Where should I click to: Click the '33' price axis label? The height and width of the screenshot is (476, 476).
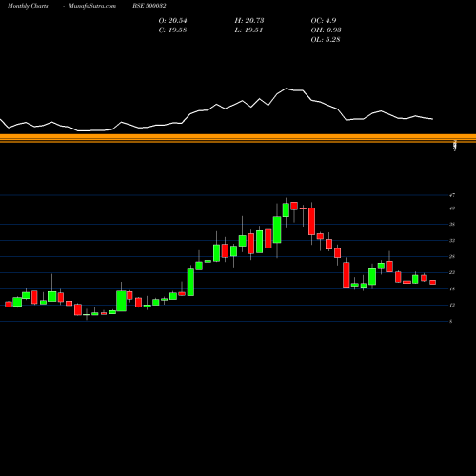click(452, 240)
